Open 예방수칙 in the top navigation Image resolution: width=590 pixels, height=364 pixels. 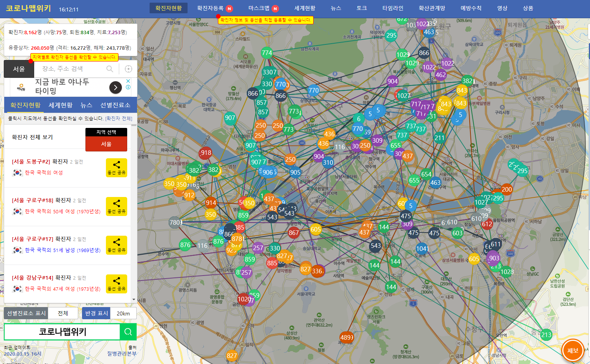[471, 8]
